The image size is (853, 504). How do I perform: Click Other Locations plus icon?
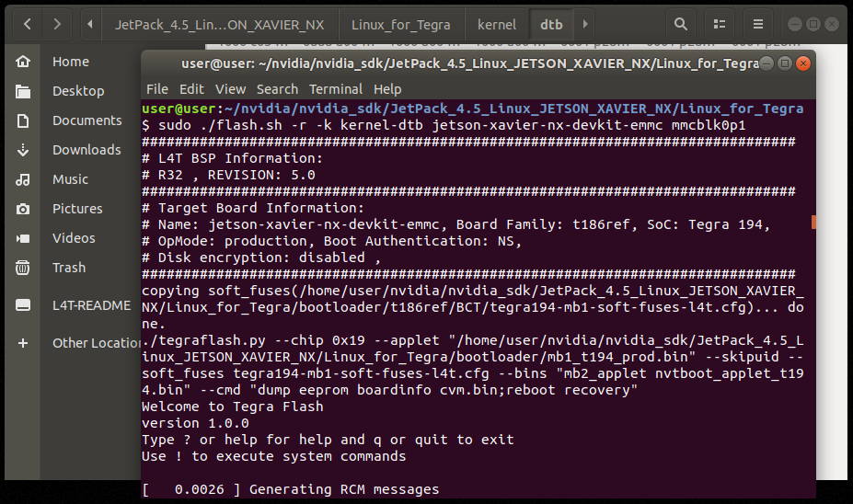(x=23, y=343)
